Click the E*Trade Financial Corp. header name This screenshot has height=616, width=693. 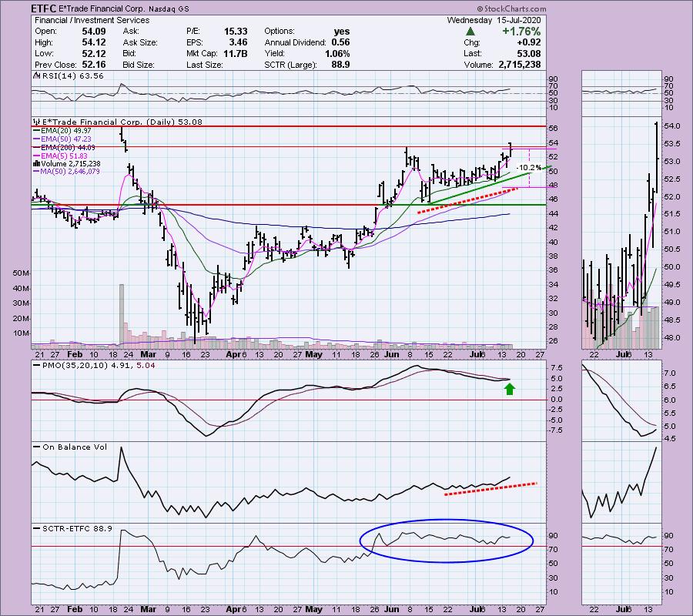(x=101, y=8)
